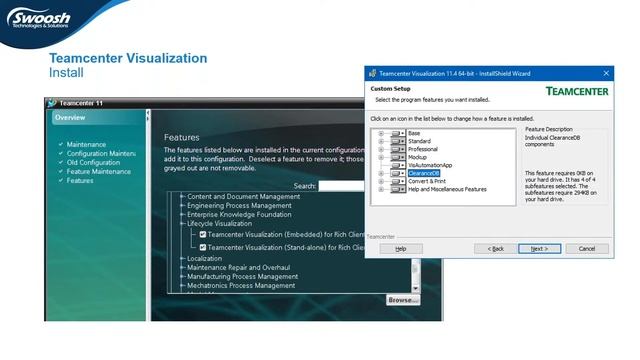Click the features list scrollbar thumb
Image resolution: width=640 pixels, height=360 pixels.
tap(416, 269)
